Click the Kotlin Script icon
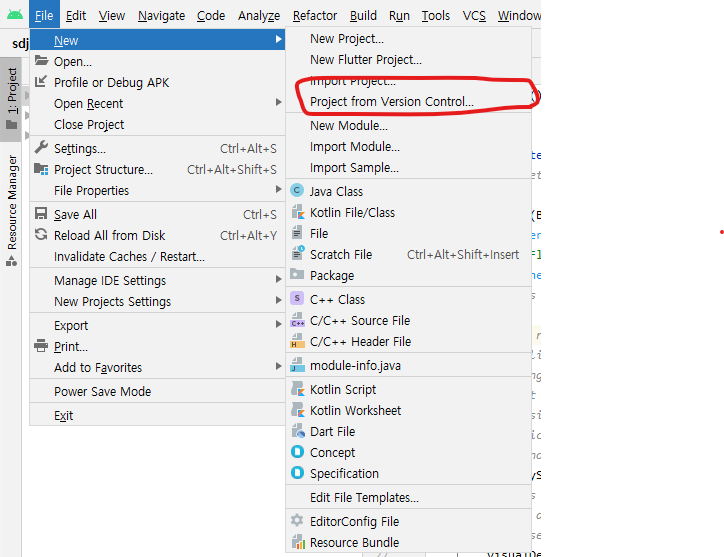This screenshot has height=557, width=724. click(298, 389)
